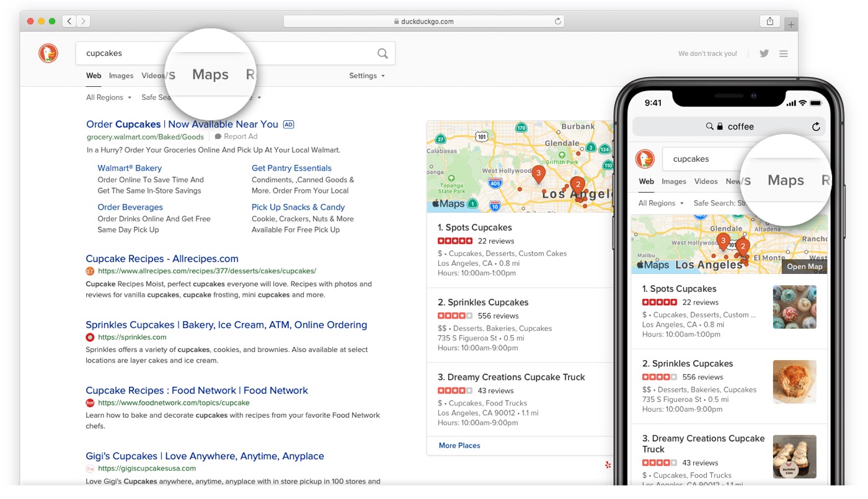Click the search magnifier icon in desktop search box
The height and width of the screenshot is (499, 868).
click(x=383, y=53)
